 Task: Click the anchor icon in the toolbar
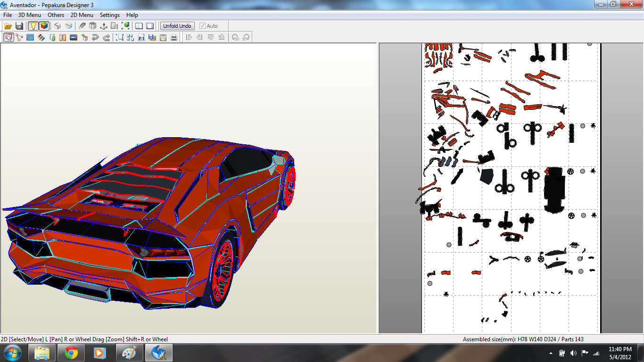point(103,26)
